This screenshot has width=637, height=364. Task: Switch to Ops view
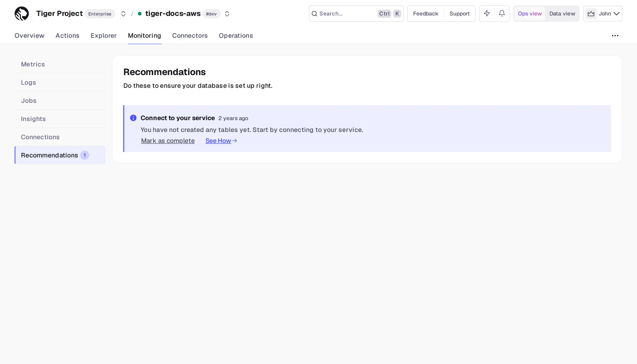(530, 14)
